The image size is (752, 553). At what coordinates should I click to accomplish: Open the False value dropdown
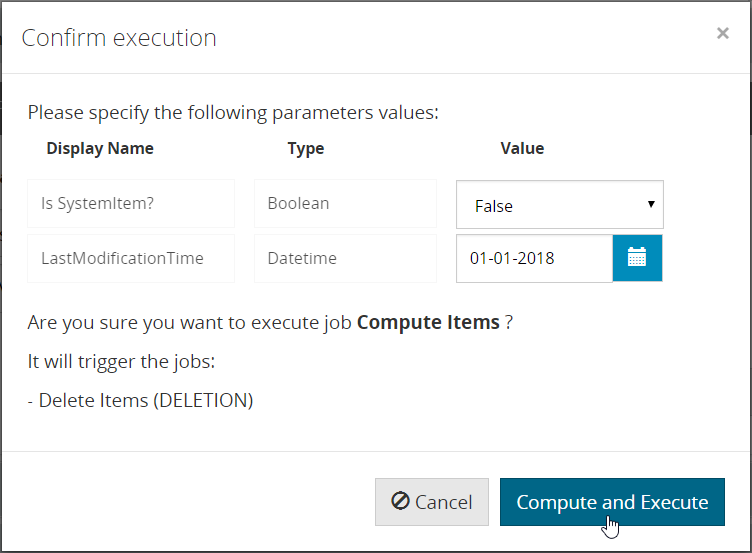tap(560, 205)
